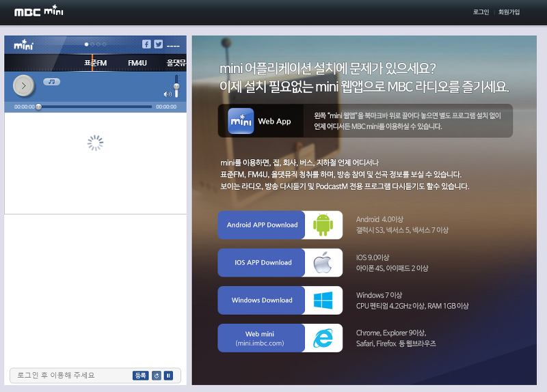This screenshot has width=547, height=392.
Task: Start playback with the round play button
Action: (23, 85)
